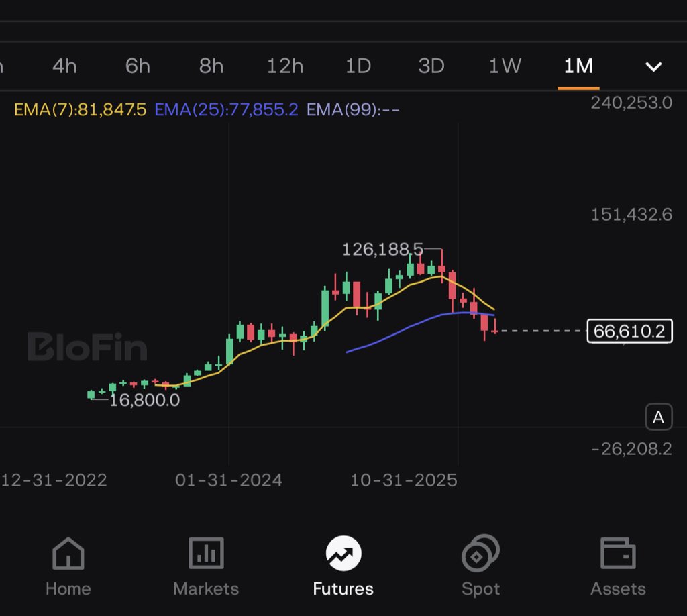
Task: Toggle the EMA(7) indicator label
Action: click(78, 109)
